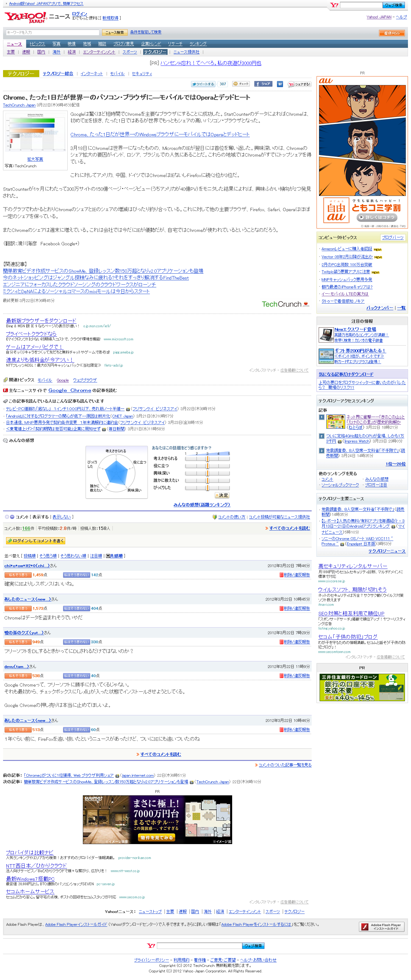The height and width of the screenshot is (980, 411).
Task: Click the 条件を指定して検索 link
Action: pyautogui.click(x=146, y=32)
